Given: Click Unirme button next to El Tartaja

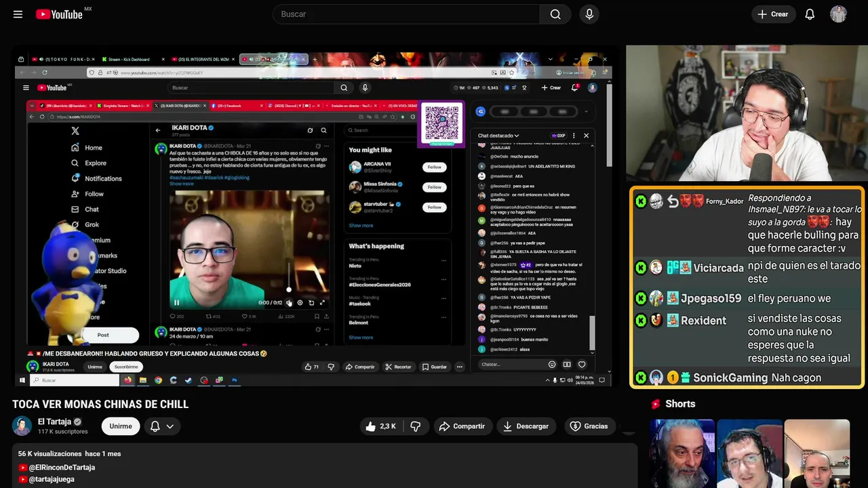Looking at the screenshot, I should [121, 426].
